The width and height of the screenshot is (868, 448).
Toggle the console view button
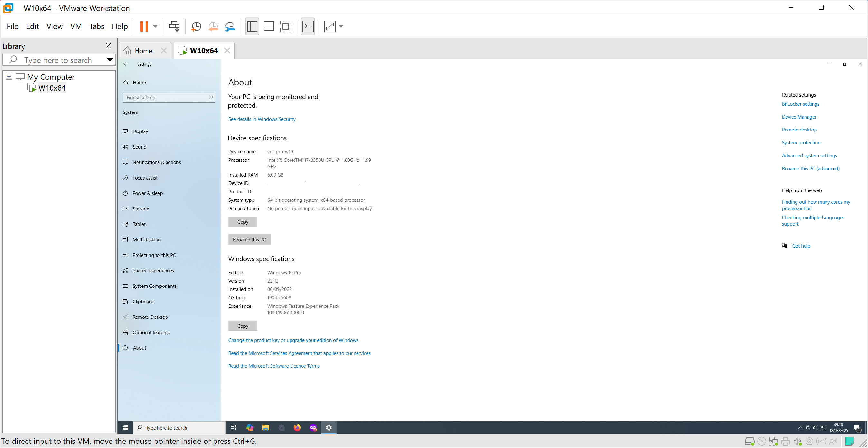307,26
